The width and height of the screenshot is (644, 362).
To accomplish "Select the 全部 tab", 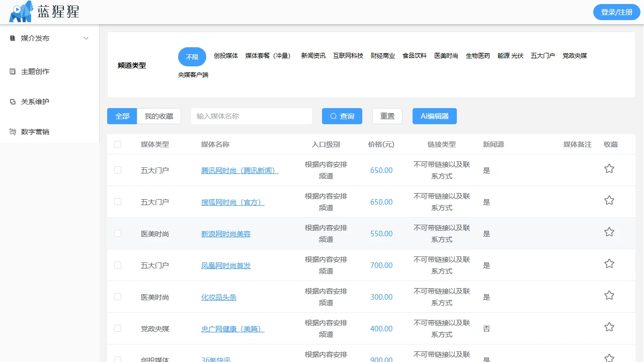I will (122, 116).
